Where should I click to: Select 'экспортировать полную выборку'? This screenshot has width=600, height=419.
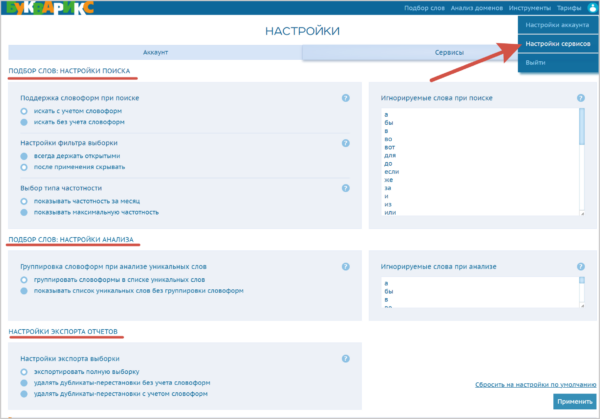[x=24, y=372]
